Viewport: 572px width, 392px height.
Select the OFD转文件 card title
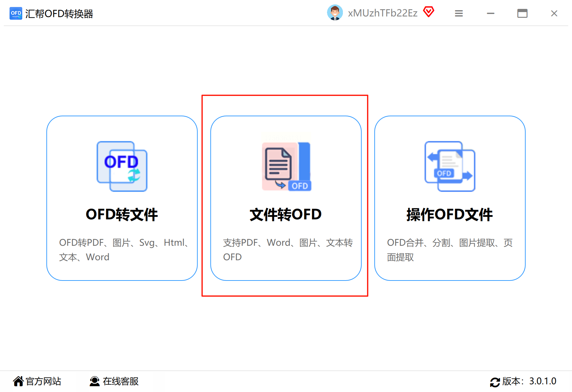click(x=122, y=214)
